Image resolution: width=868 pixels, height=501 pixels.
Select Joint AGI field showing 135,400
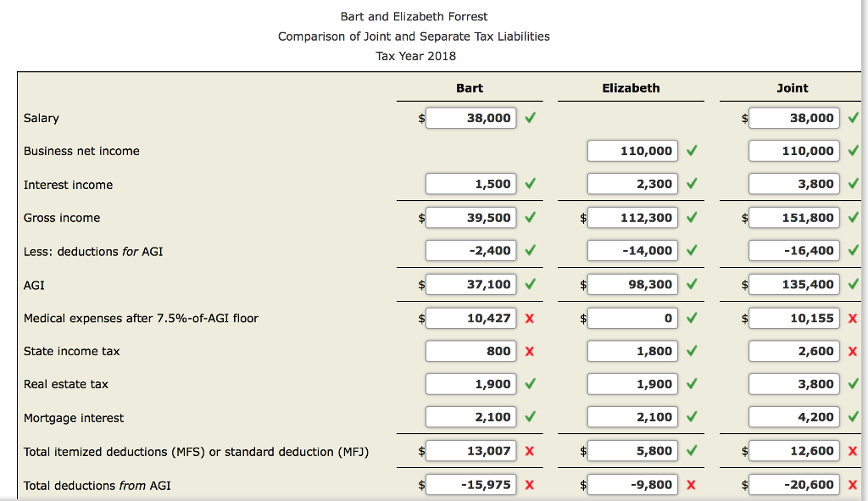793,285
